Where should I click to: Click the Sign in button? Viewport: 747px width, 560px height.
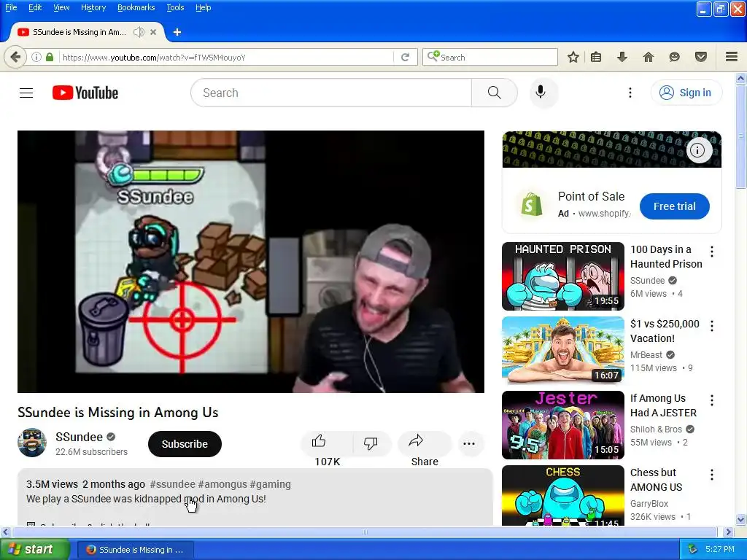(686, 93)
